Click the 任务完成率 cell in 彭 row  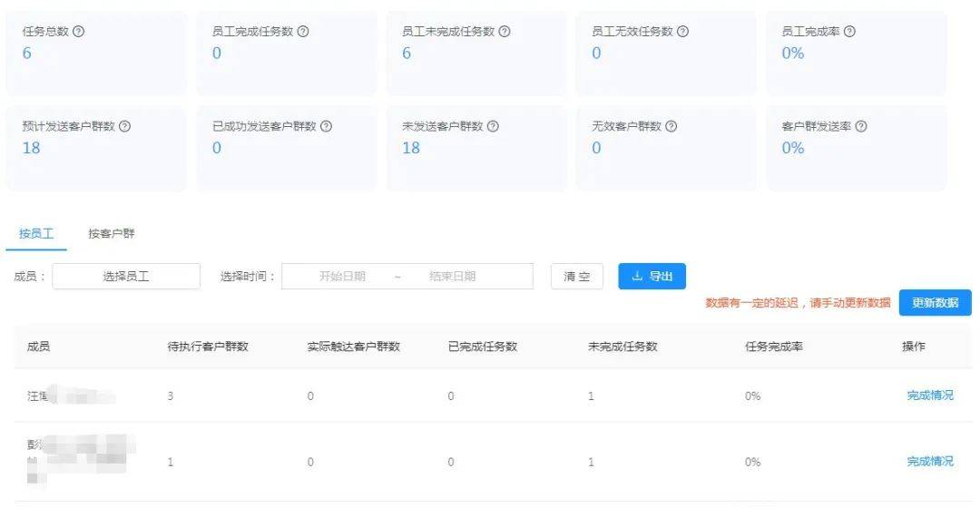[752, 462]
